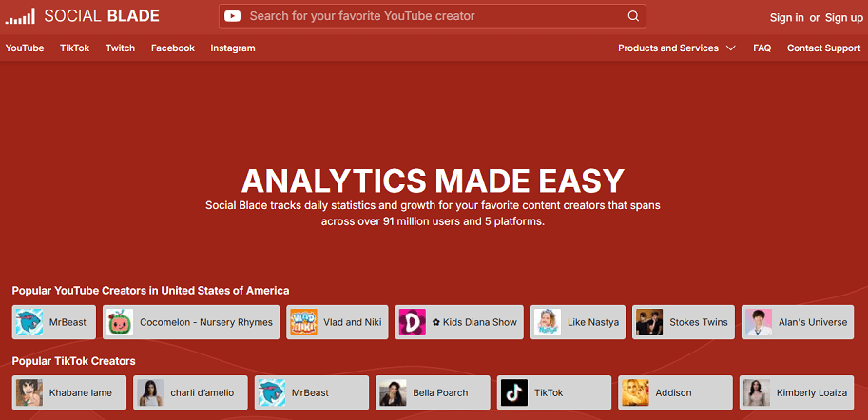Select the charli d'amelio name
This screenshot has width=868, height=420.
point(203,392)
